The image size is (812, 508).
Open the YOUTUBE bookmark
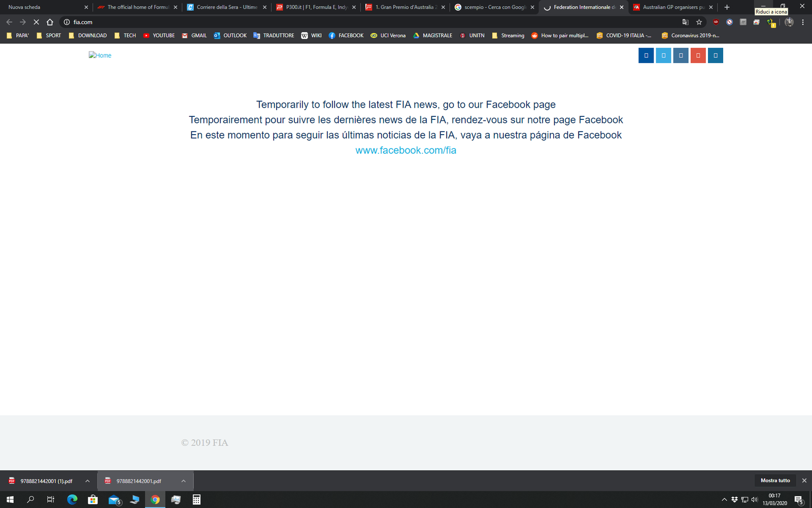coord(159,36)
